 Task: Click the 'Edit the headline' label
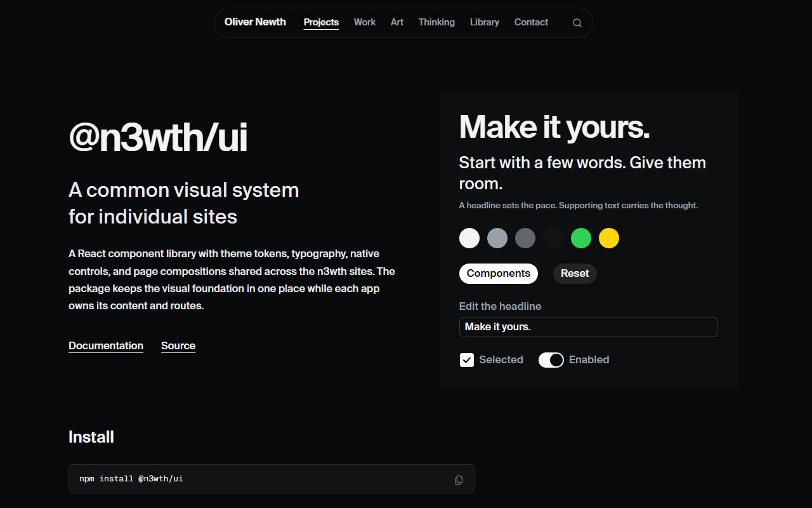(501, 306)
